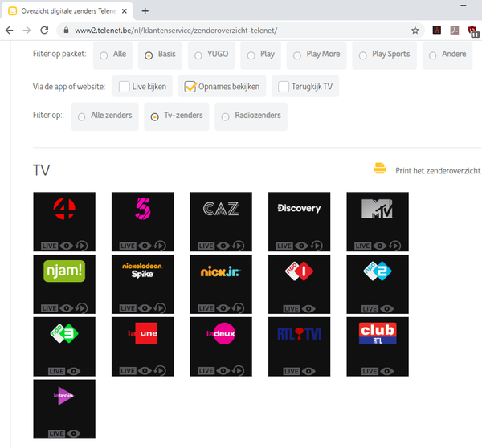Open the Print het zenderoverzicht link

pyautogui.click(x=438, y=171)
